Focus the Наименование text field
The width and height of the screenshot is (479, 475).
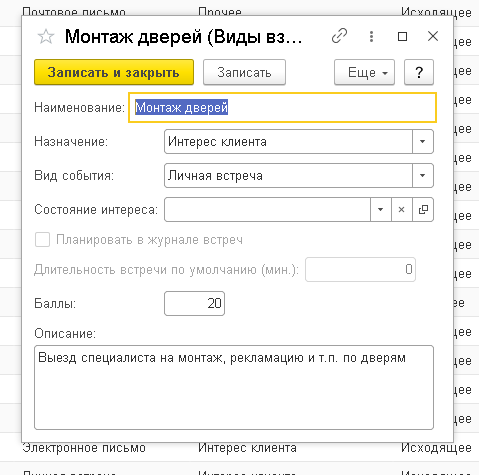(282, 107)
